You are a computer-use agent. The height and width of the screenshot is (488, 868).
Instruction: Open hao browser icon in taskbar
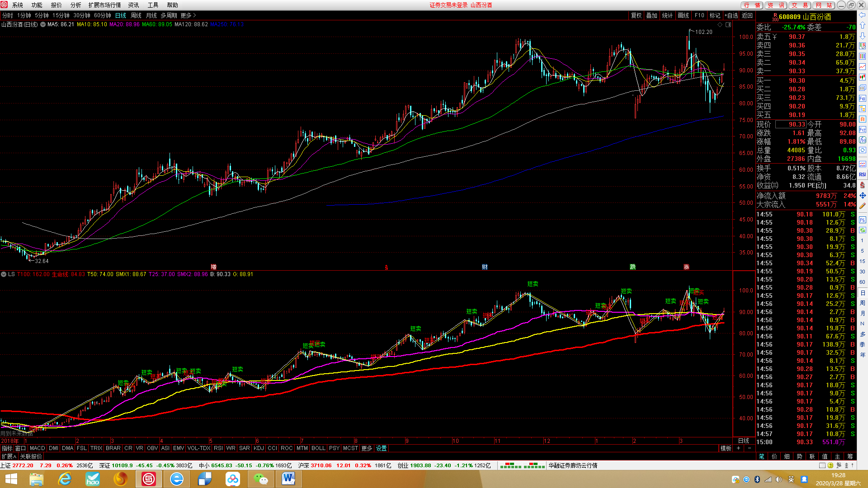tap(93, 479)
